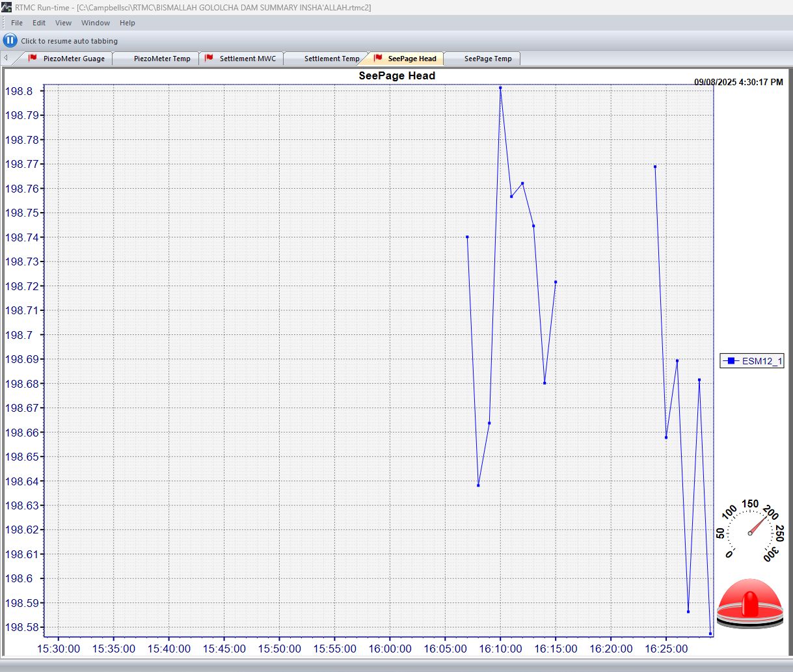793x672 pixels.
Task: Click the red alarm siren light
Action: pos(750,603)
